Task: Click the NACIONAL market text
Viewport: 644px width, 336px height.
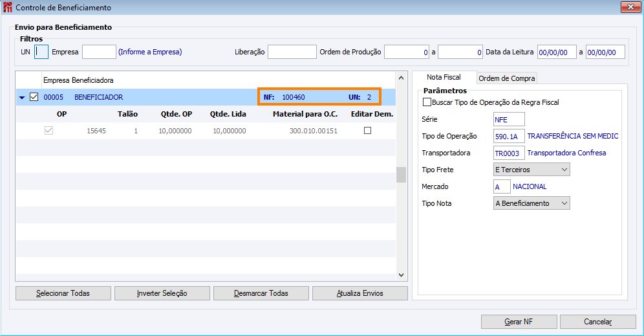Action: [530, 186]
